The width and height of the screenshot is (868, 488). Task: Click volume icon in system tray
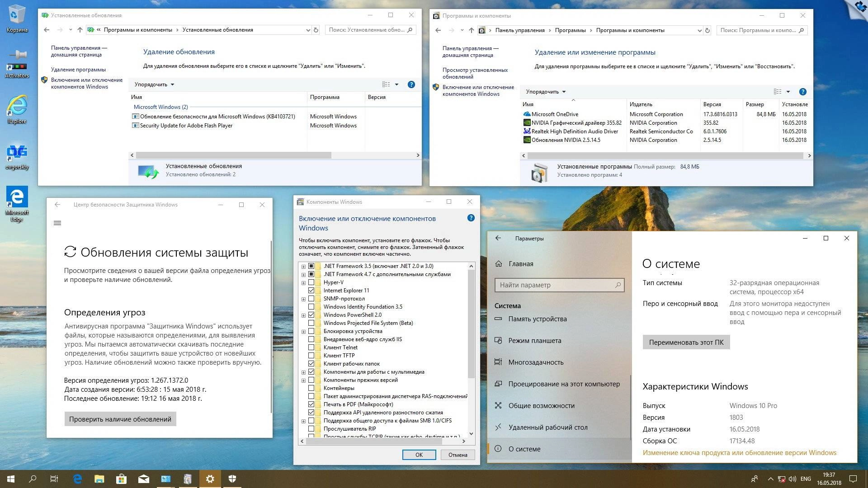tap(792, 479)
